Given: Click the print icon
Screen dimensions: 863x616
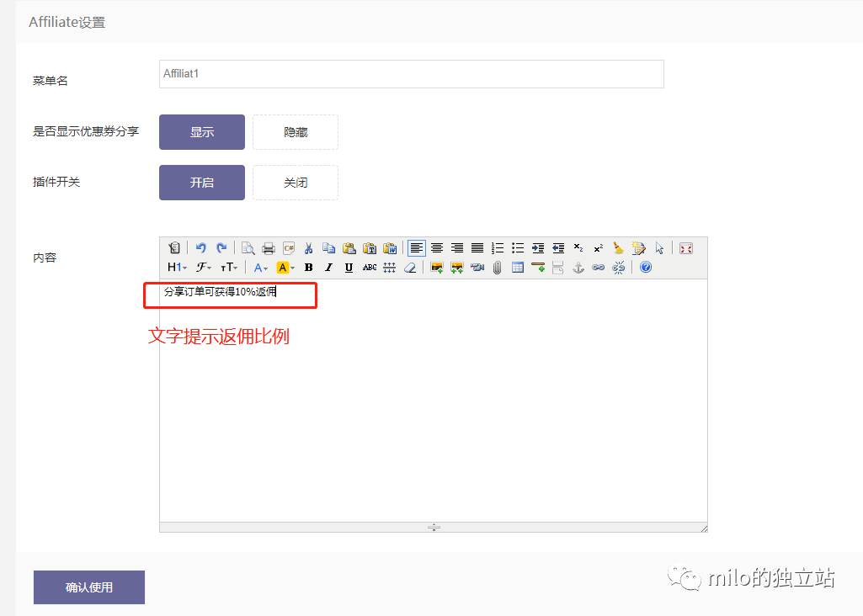Looking at the screenshot, I should (269, 248).
